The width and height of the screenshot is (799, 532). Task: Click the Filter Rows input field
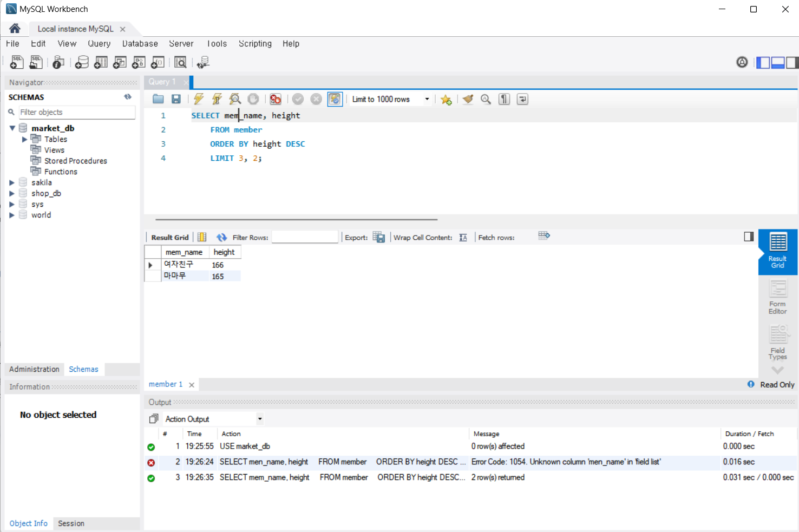point(305,237)
